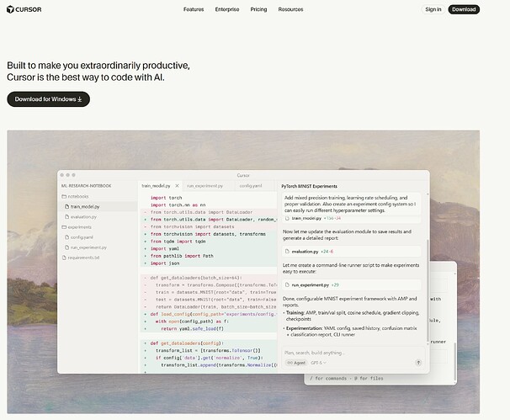Click the 'import torch' code line
Image resolution: width=510 pixels, height=420 pixels.
[166, 198]
